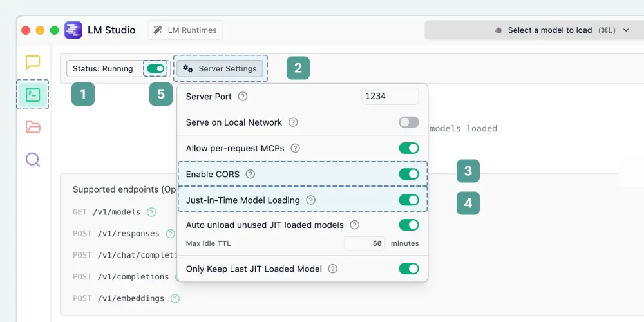The image size is (644, 322).
Task: Toggle Auto unload unused JIT loaded models
Action: [409, 225]
